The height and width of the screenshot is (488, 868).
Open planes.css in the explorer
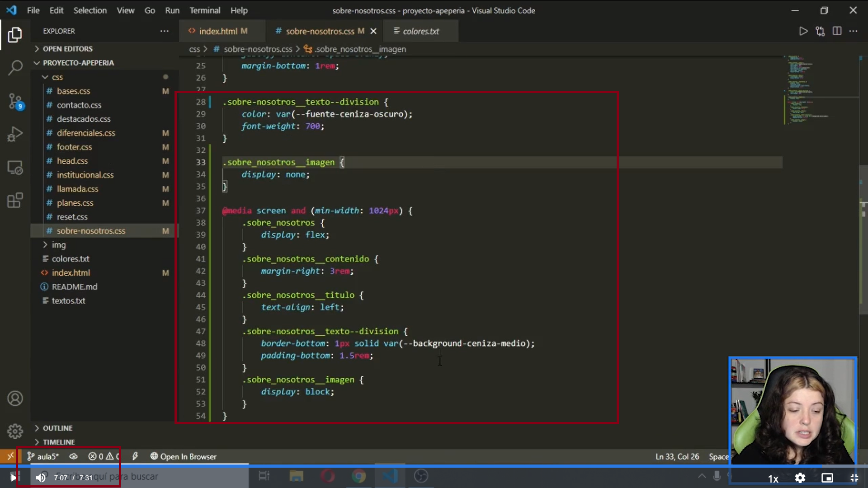75,203
